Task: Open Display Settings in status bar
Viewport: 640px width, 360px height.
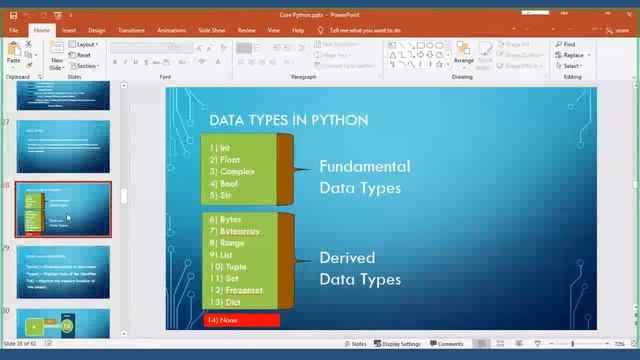Action: point(397,344)
